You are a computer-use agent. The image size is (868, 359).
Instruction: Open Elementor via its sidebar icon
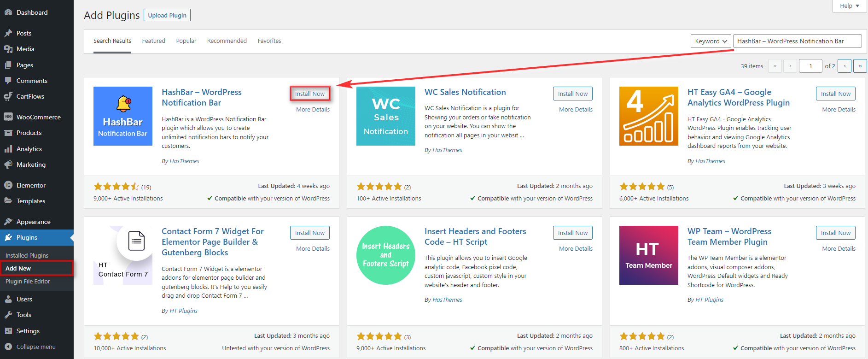(x=8, y=185)
